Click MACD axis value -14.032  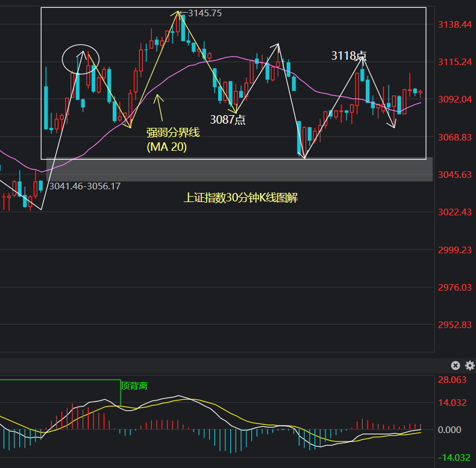454,458
